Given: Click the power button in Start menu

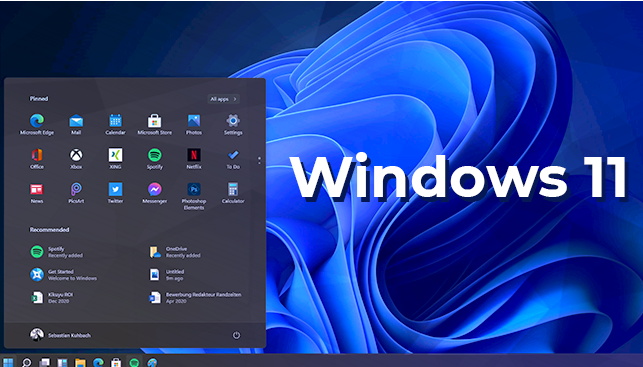Looking at the screenshot, I should click(236, 335).
